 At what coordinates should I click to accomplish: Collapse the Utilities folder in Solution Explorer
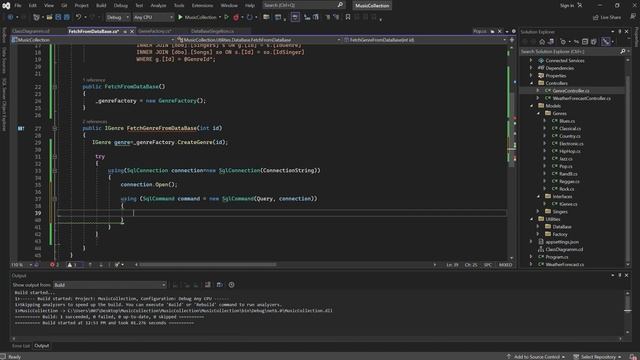tap(531, 219)
